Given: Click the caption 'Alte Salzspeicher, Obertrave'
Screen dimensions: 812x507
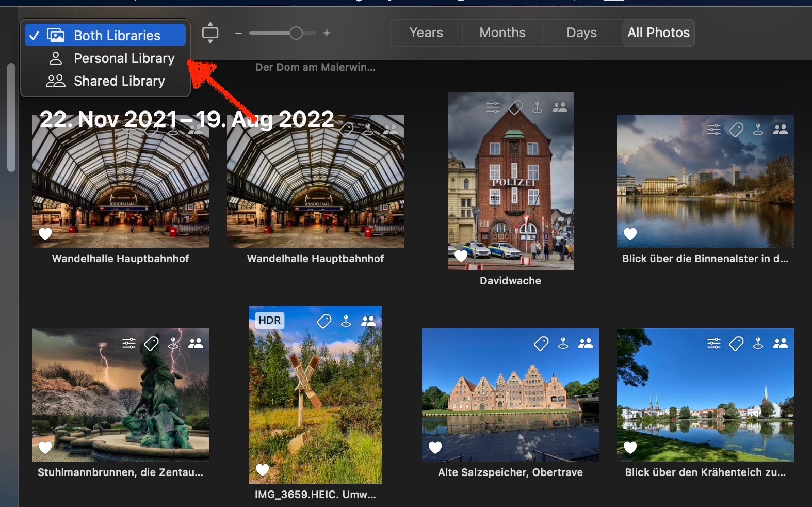Looking at the screenshot, I should pyautogui.click(x=511, y=472).
